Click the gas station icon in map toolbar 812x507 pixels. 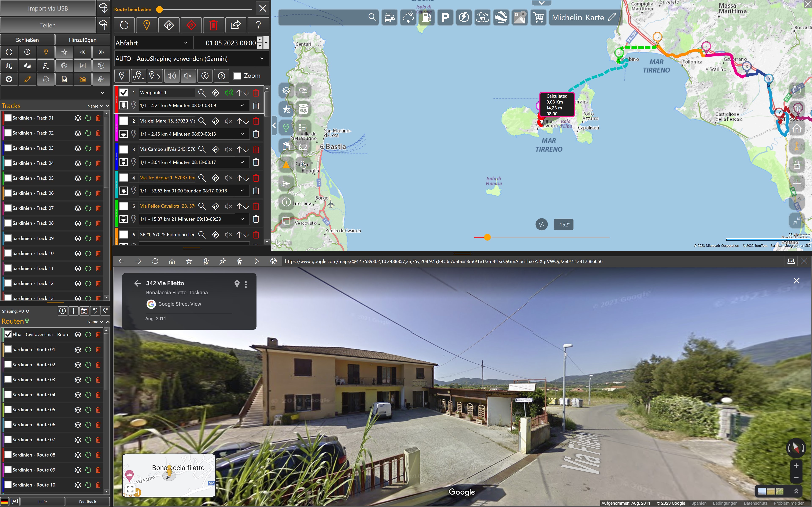(427, 18)
